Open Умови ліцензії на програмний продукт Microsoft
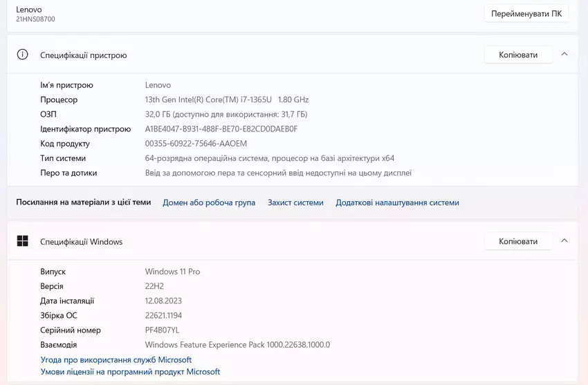Image resolution: width=588 pixels, height=385 pixels. coord(130,372)
